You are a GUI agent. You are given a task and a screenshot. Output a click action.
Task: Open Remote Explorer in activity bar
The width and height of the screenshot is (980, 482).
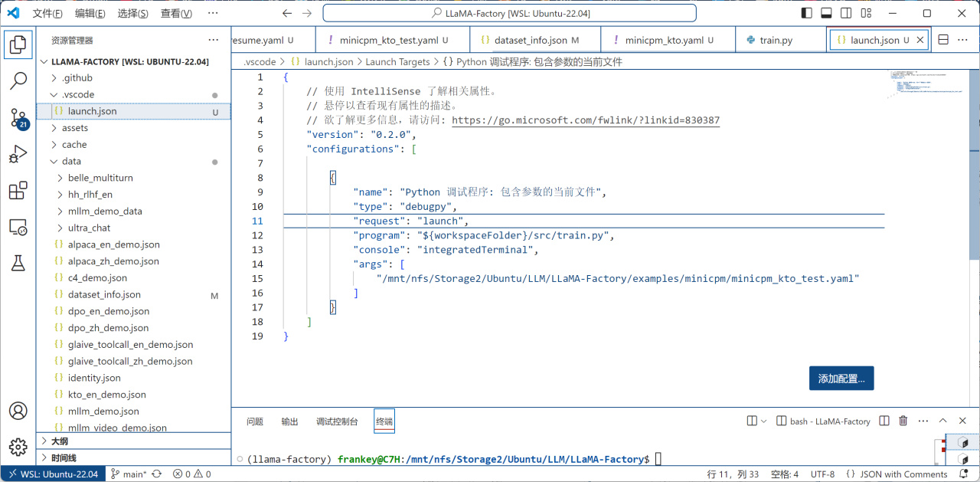[18, 228]
